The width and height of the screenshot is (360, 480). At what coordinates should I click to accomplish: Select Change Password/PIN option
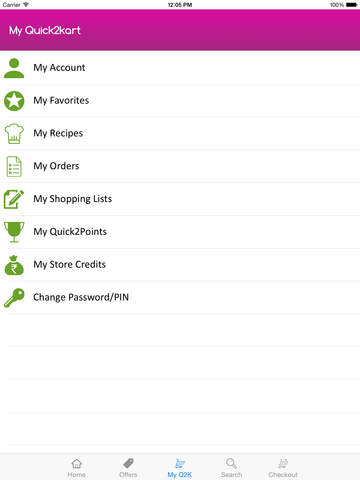point(180,297)
